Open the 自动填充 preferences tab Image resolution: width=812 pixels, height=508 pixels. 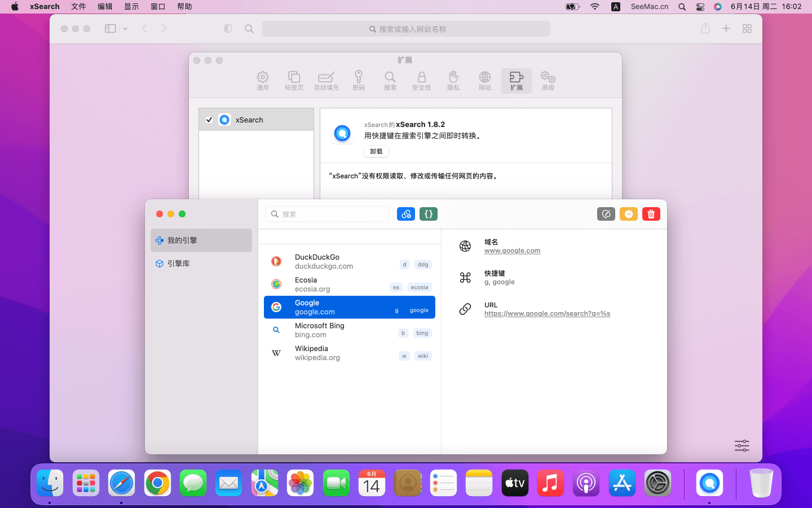tap(326, 81)
